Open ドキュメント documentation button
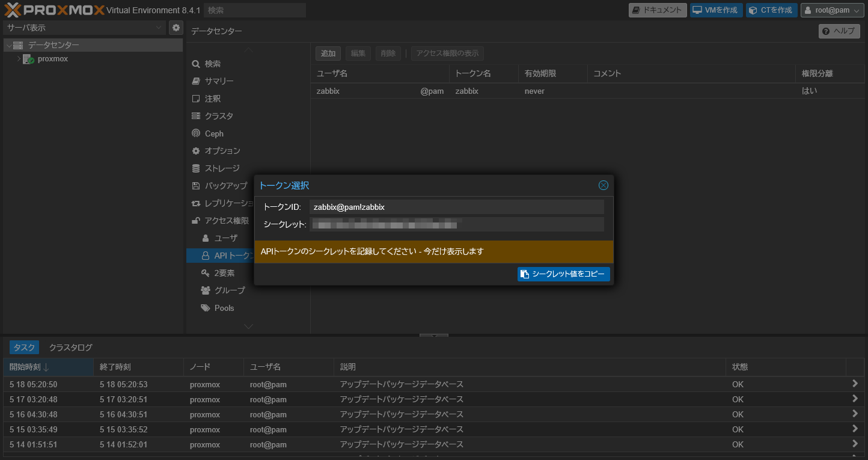Viewport: 868px width, 460px height. point(658,10)
